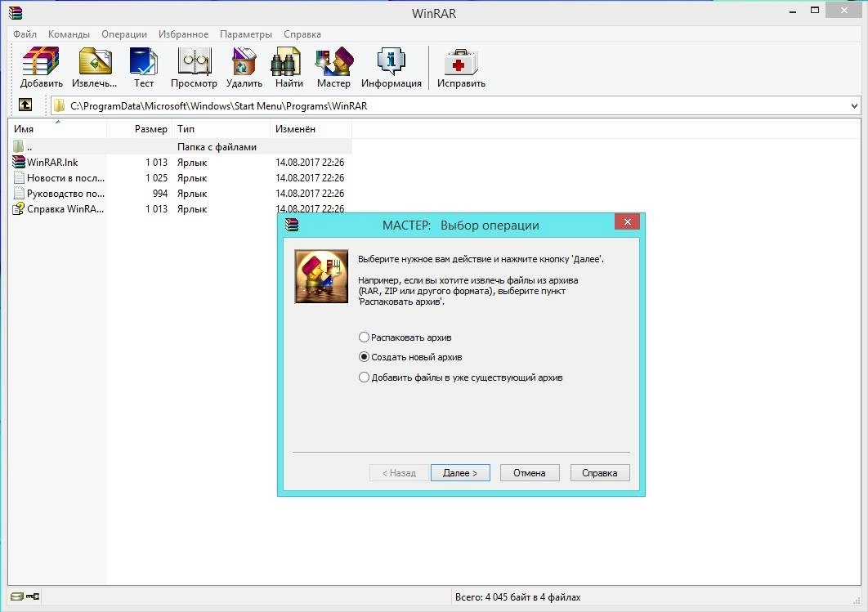868x612 pixels.
Task: Click the parent folder '..' icon
Action: pyautogui.click(x=18, y=146)
